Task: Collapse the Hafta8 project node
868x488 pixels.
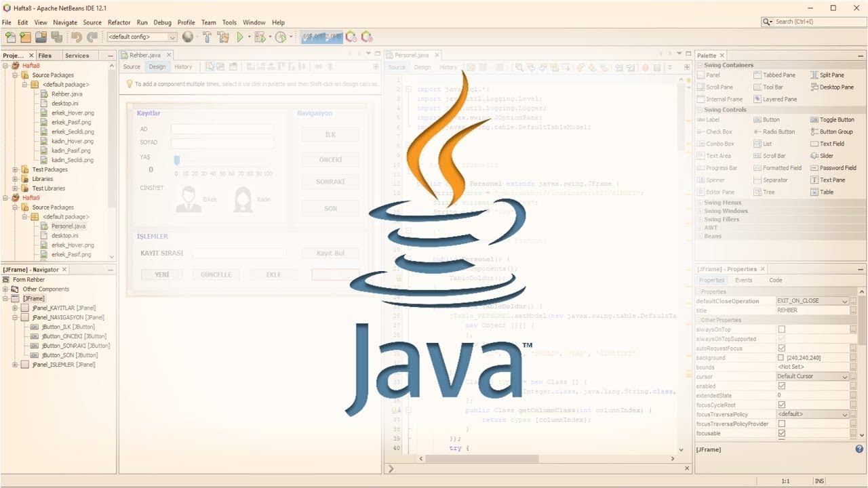Action: [x=5, y=66]
